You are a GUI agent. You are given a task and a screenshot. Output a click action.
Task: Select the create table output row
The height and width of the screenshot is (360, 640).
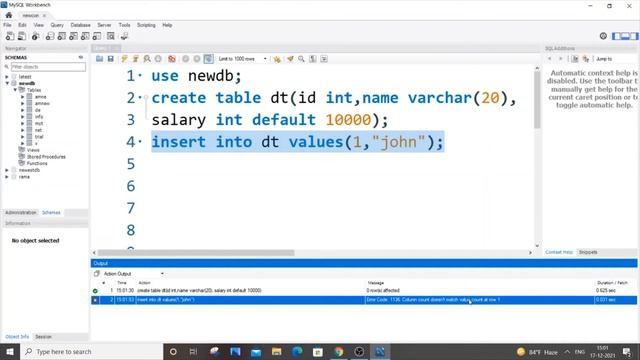[x=364, y=291]
